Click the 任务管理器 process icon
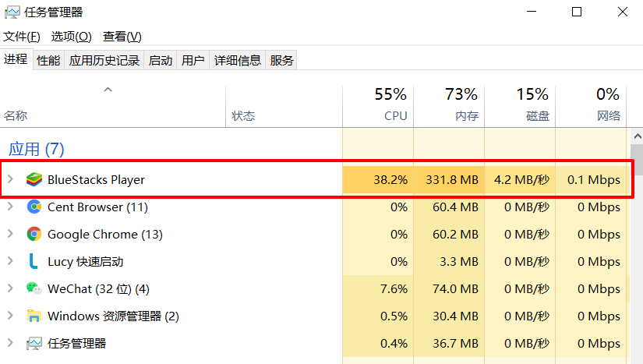The image size is (643, 364). 34,344
